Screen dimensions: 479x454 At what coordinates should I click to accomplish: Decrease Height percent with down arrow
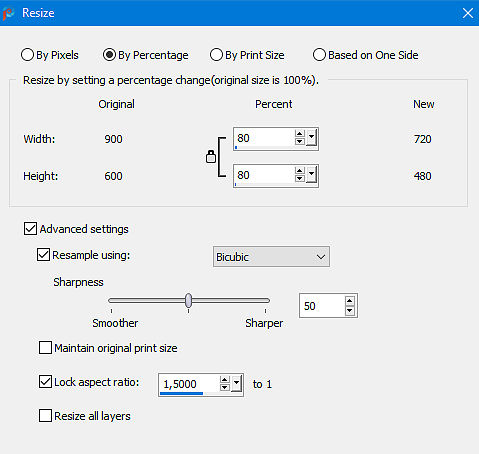[299, 178]
